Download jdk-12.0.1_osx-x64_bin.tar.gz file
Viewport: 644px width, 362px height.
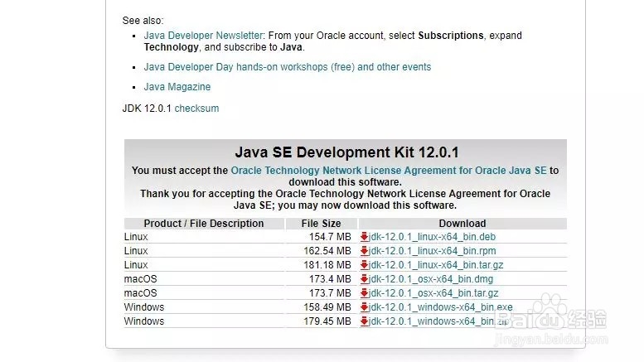click(x=433, y=293)
